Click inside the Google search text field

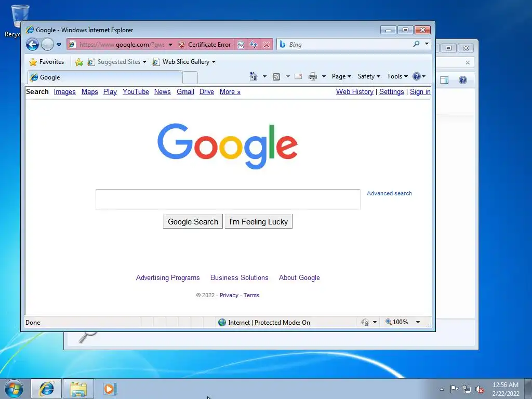tap(228, 199)
